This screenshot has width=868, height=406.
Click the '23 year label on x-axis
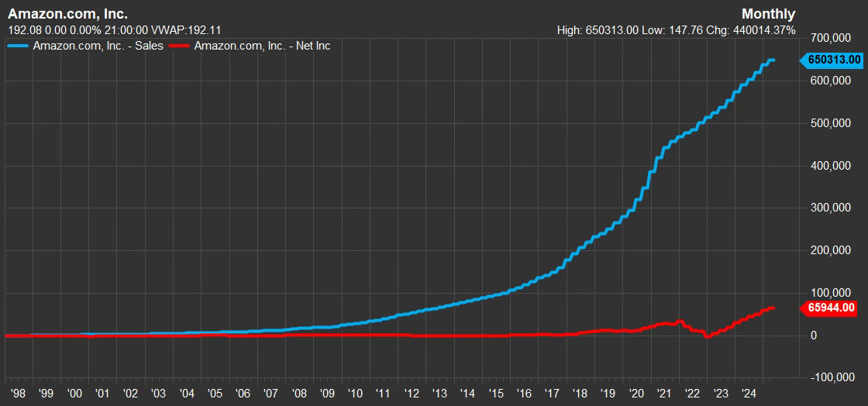coord(721,394)
